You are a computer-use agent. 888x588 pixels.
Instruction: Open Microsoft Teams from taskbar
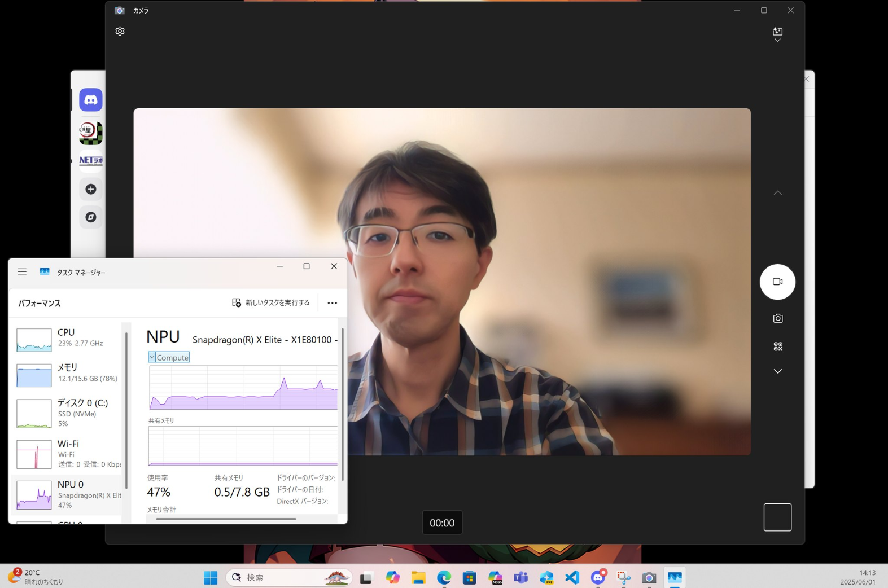tap(521, 578)
